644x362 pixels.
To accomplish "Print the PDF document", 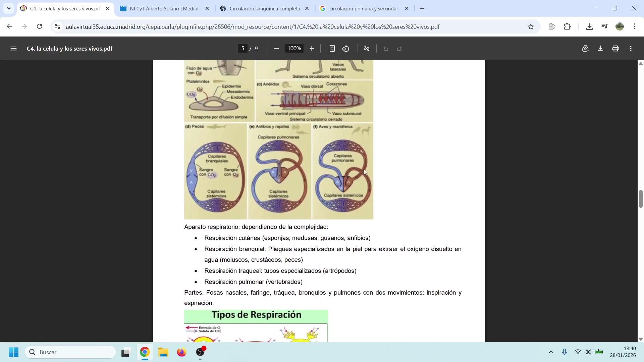I will click(615, 49).
